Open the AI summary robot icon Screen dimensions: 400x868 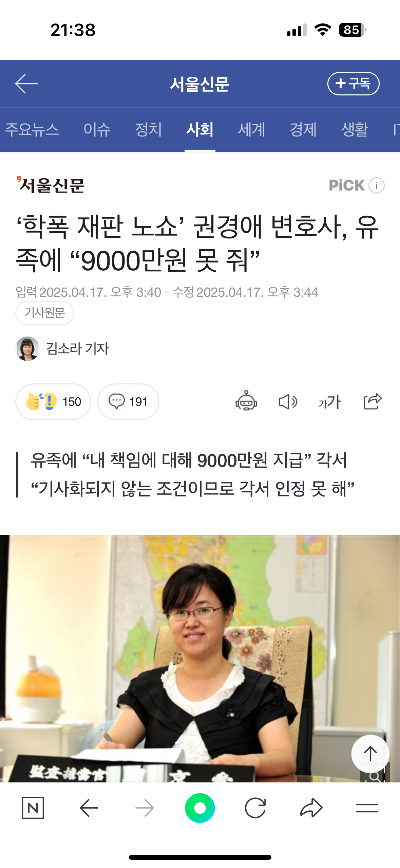coord(246,401)
